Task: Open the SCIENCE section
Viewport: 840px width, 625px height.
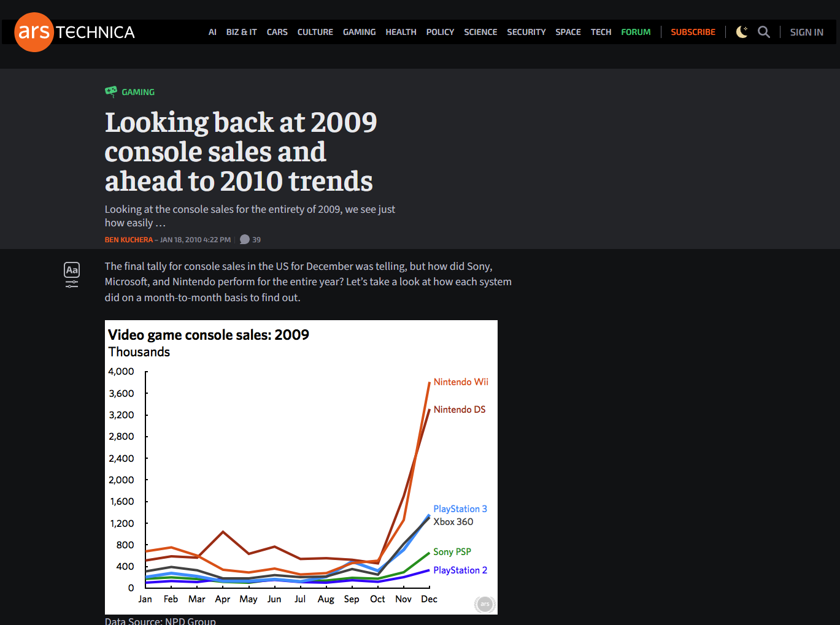Action: tap(480, 32)
